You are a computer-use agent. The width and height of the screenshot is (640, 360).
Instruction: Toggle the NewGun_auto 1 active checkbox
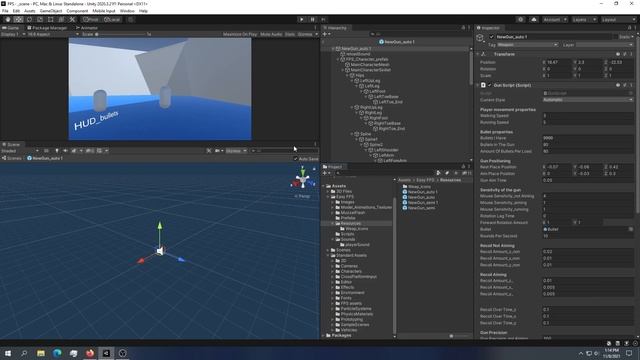point(491,37)
